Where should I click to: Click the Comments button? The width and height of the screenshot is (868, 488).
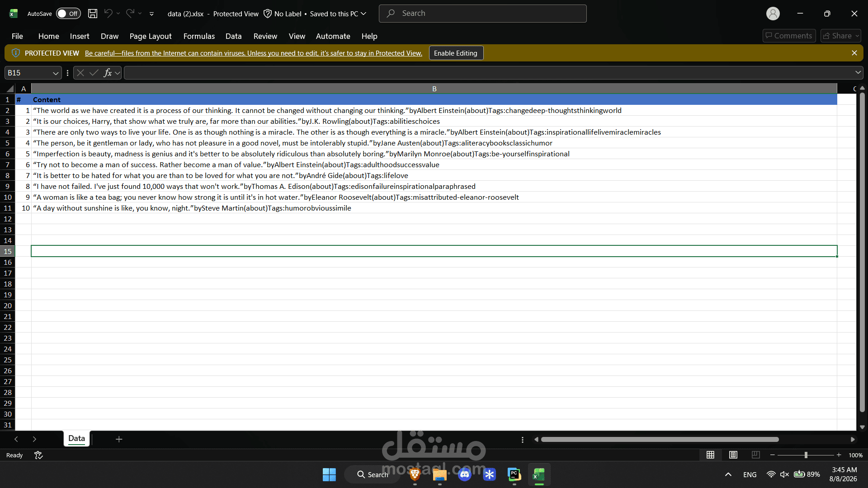pos(789,36)
